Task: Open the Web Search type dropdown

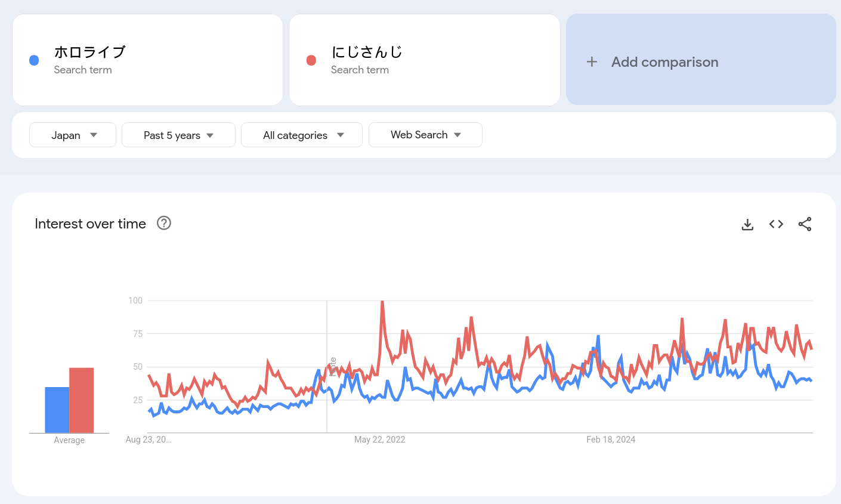Action: pyautogui.click(x=425, y=135)
